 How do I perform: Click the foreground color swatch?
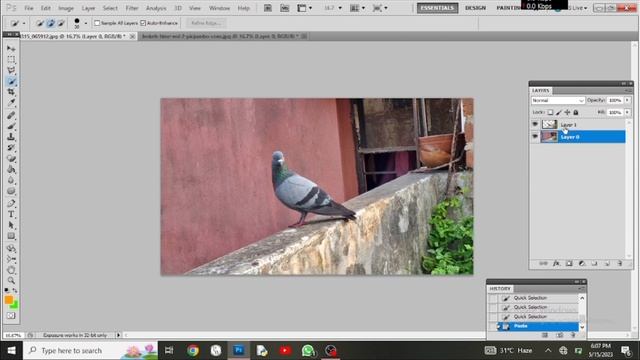click(x=9, y=300)
